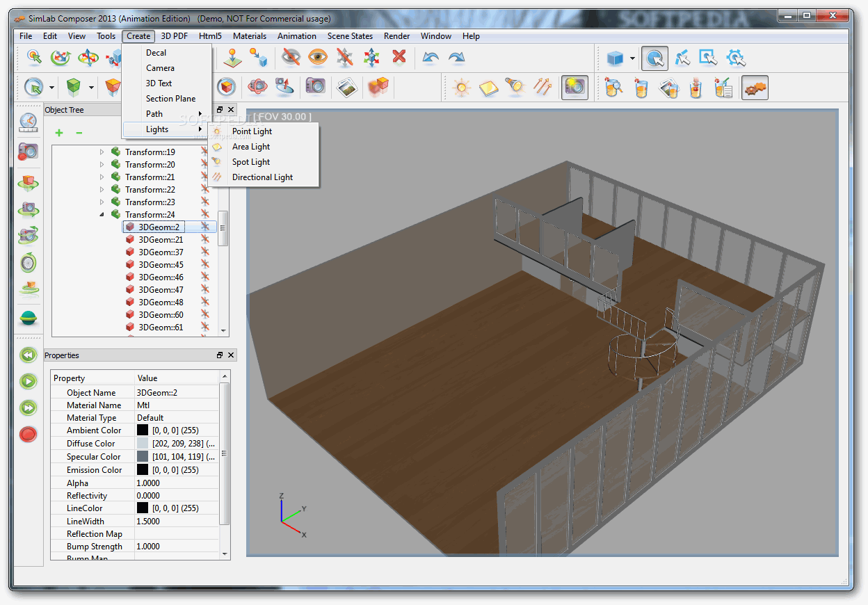Select the pick-by-face pointer tool

[682, 58]
